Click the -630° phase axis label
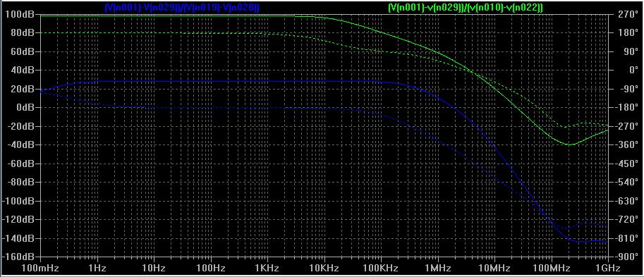The width and height of the screenshot is (644, 277). pyautogui.click(x=626, y=201)
